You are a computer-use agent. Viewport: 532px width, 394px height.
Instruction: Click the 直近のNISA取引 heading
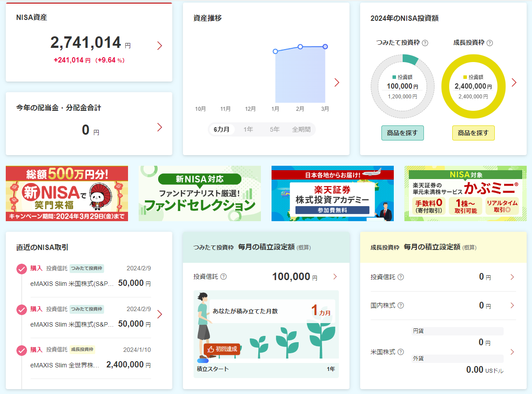[42, 247]
